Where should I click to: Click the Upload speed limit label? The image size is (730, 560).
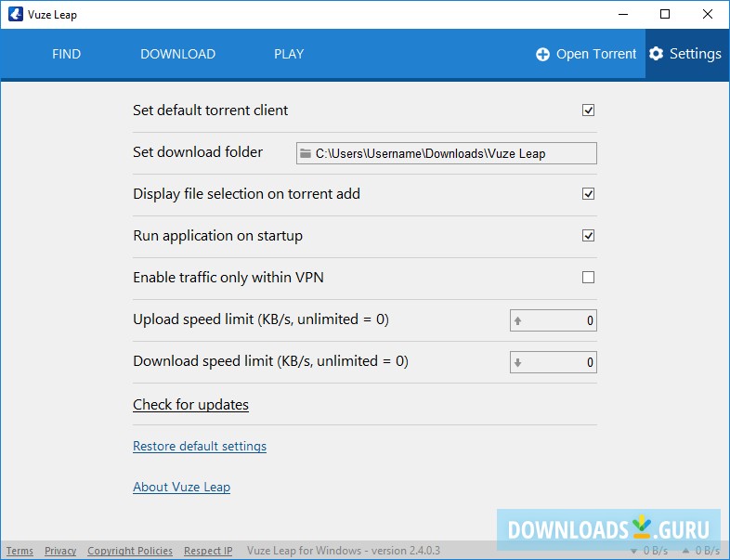261,319
